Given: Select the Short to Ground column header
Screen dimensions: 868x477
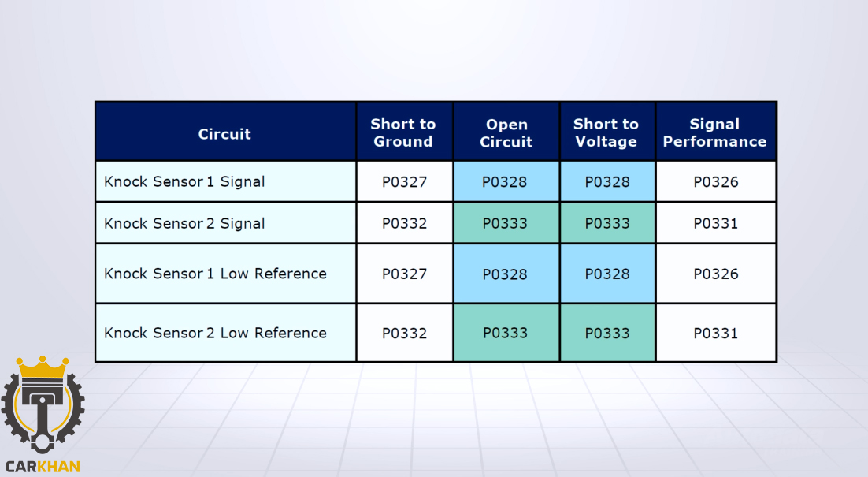Looking at the screenshot, I should pos(403,132).
